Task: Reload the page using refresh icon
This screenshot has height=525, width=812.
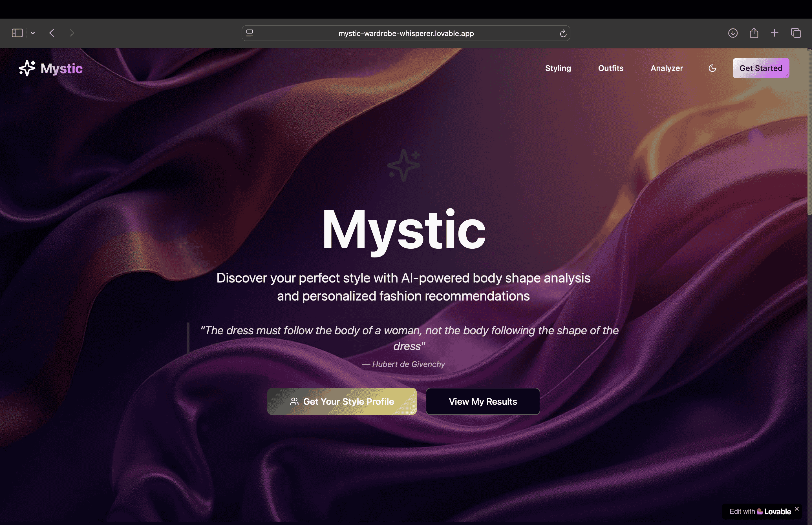Action: pos(563,34)
